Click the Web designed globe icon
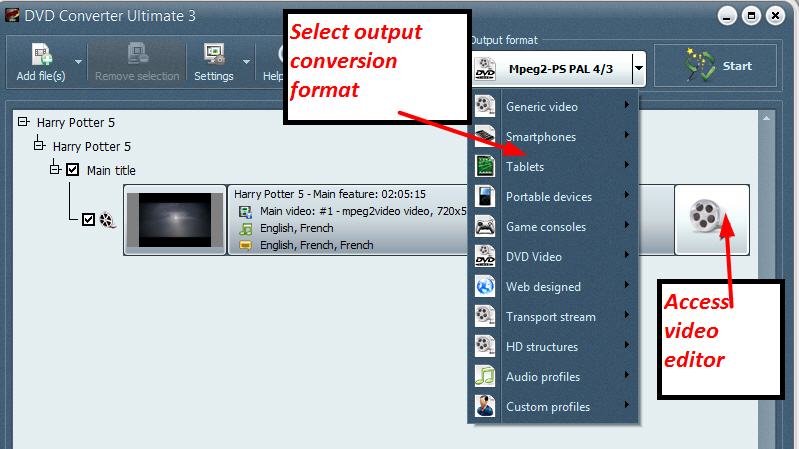The image size is (799, 449). click(485, 286)
